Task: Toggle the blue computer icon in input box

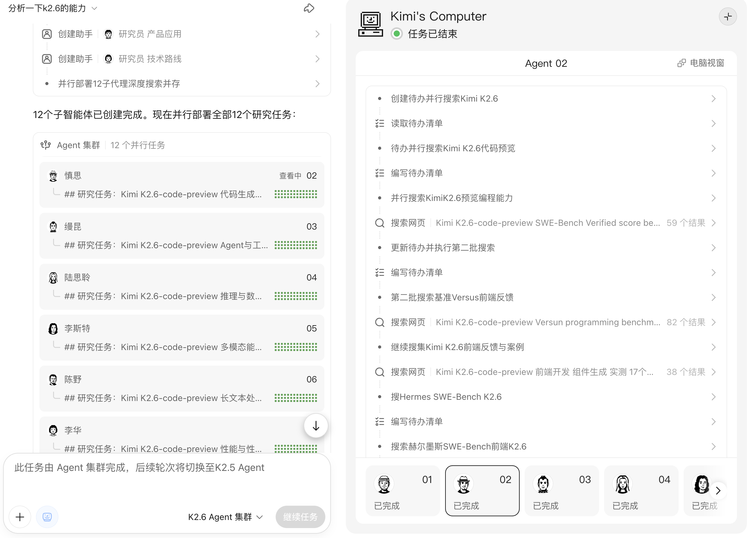Action: click(x=47, y=517)
